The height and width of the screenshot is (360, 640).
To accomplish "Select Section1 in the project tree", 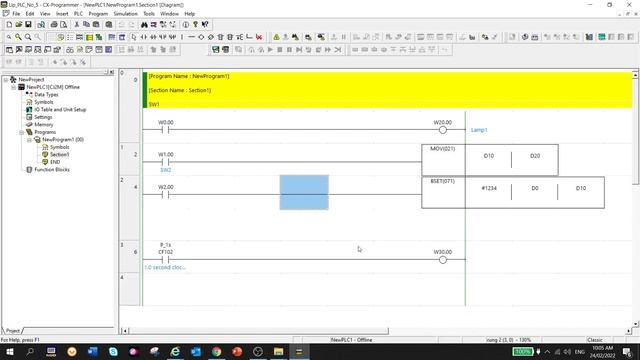I will (60, 155).
